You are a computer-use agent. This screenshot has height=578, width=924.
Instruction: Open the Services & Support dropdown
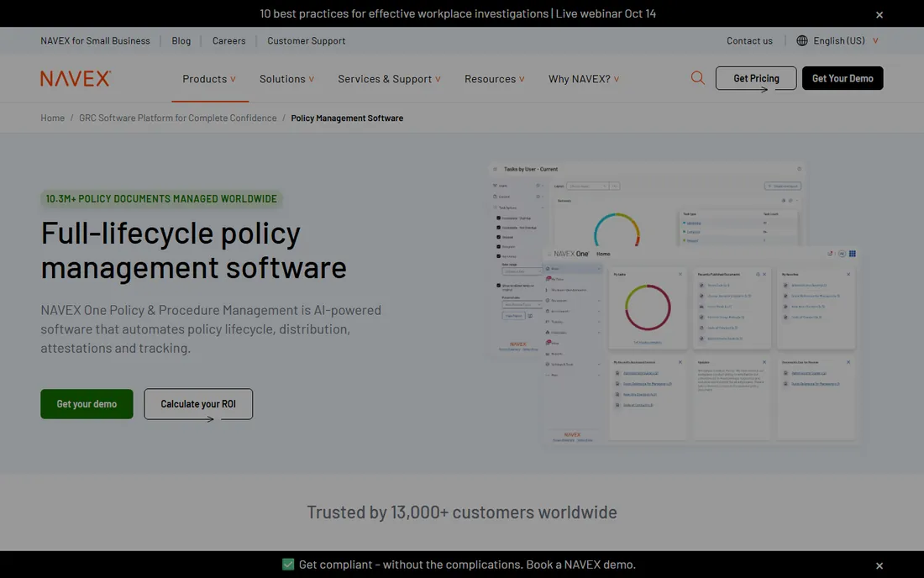390,79
